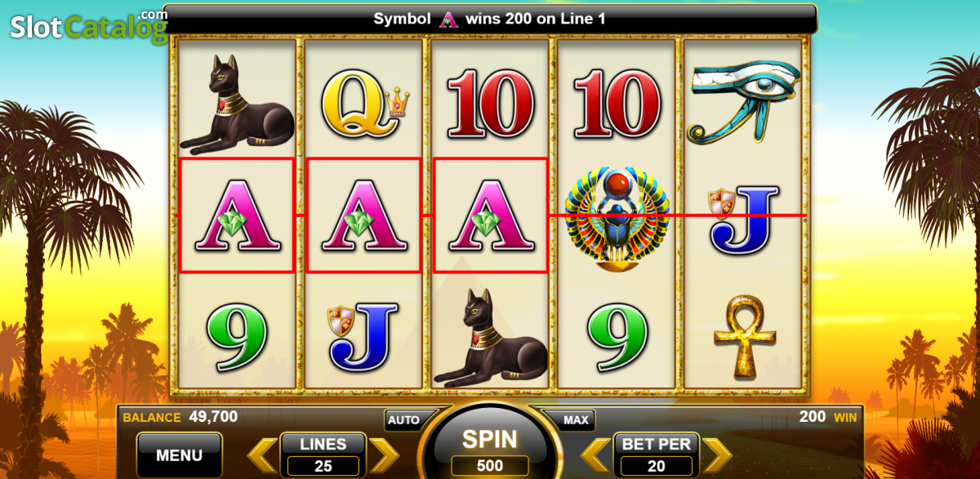The image size is (980, 479).
Task: Decrease the number of lines
Action: [263, 455]
